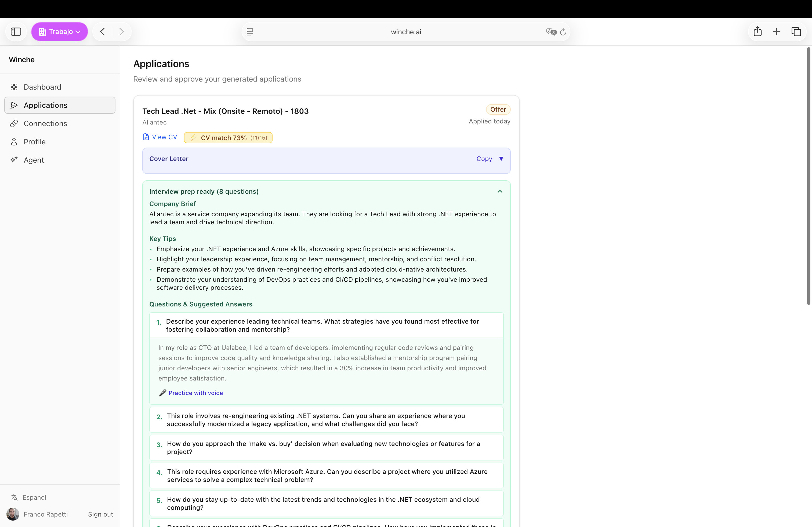Screen dimensions: 812x527
Task: Click the key tip about leadership experience
Action: coord(316,259)
